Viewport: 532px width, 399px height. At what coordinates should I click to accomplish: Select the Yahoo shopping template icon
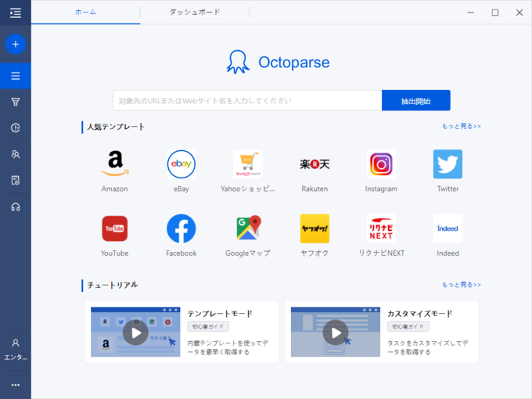pos(248,164)
